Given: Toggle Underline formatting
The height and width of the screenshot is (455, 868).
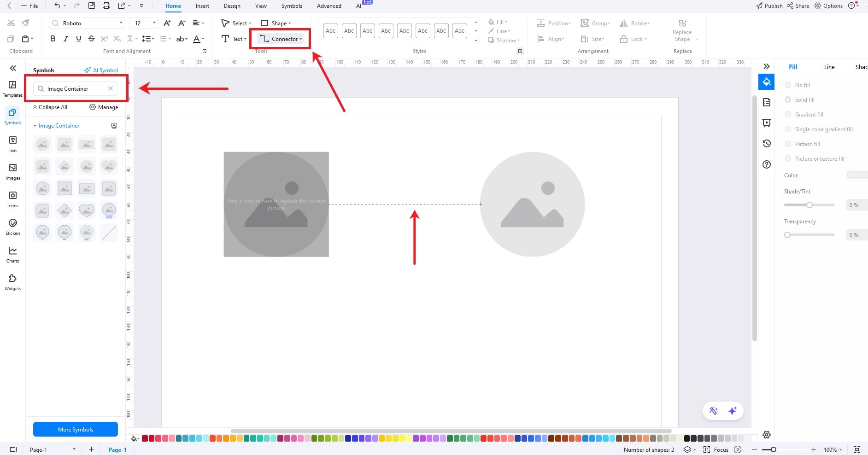Looking at the screenshot, I should (78, 39).
